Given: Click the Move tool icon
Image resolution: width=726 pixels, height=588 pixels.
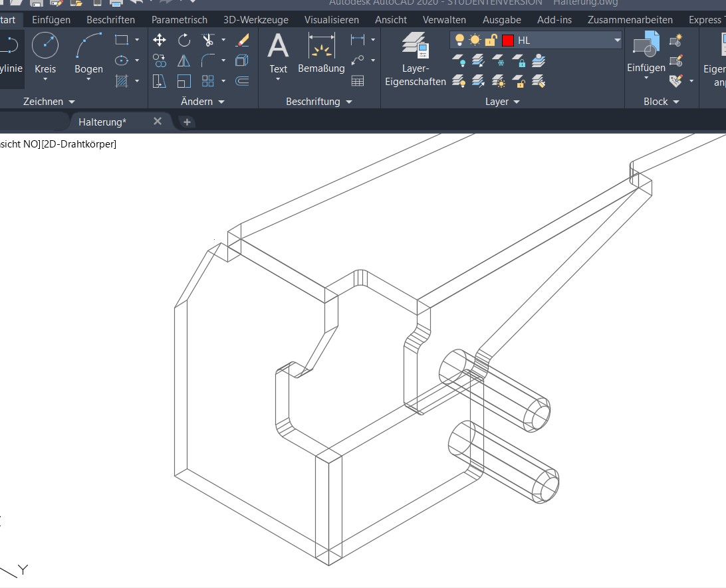Looking at the screenshot, I should coord(160,41).
